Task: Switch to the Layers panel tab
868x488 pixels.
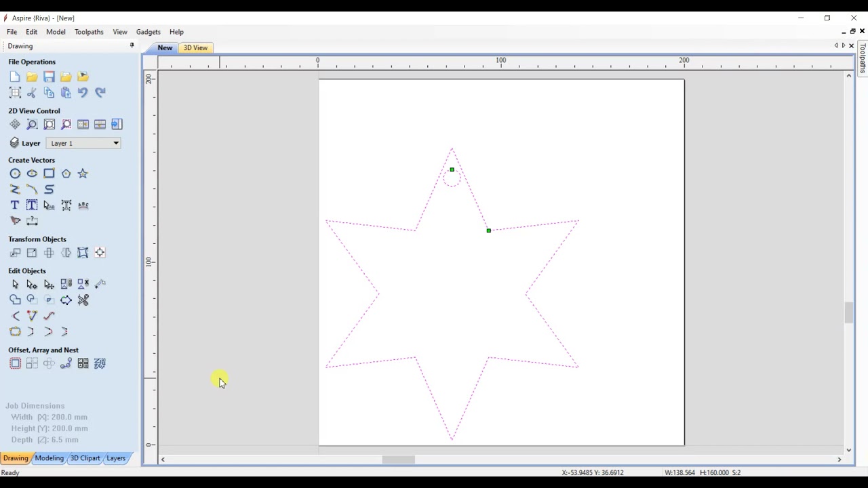Action: coord(116,458)
